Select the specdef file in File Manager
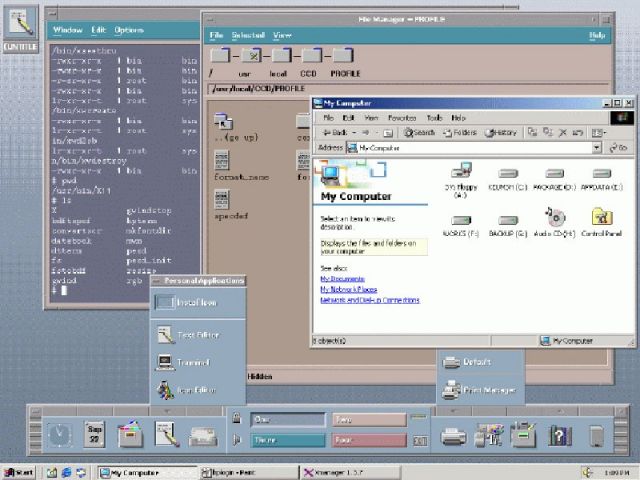Screen dimensions: 640x480 tap(231, 205)
